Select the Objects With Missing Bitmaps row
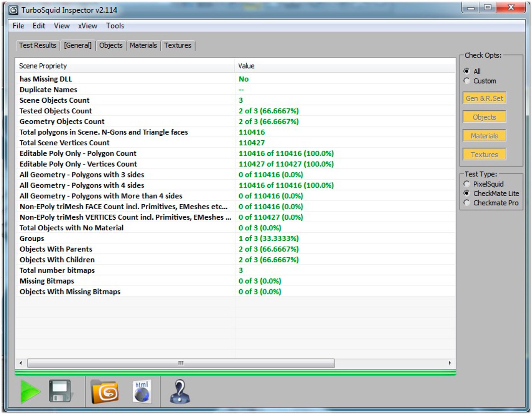 pos(236,292)
